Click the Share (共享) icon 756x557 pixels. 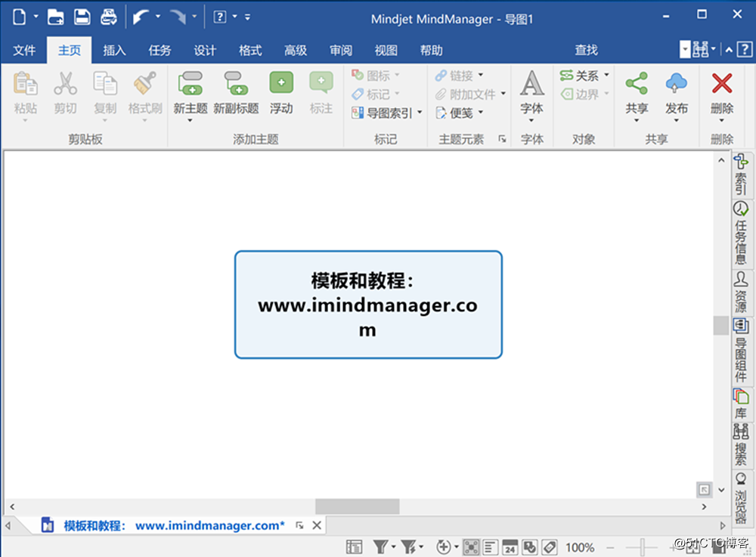click(637, 83)
